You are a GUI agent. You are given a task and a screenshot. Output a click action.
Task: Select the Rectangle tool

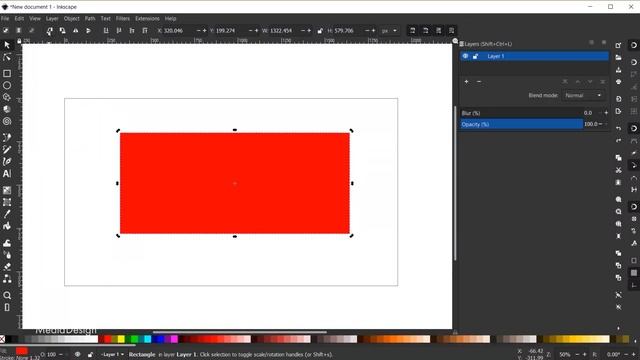click(7, 73)
